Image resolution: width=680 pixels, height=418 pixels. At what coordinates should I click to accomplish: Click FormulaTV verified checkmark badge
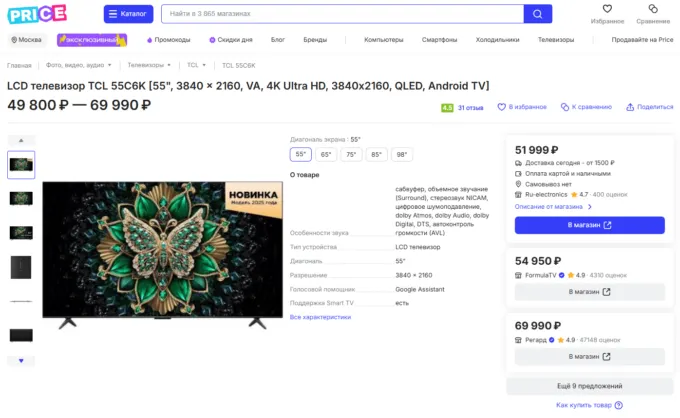pyautogui.click(x=562, y=275)
